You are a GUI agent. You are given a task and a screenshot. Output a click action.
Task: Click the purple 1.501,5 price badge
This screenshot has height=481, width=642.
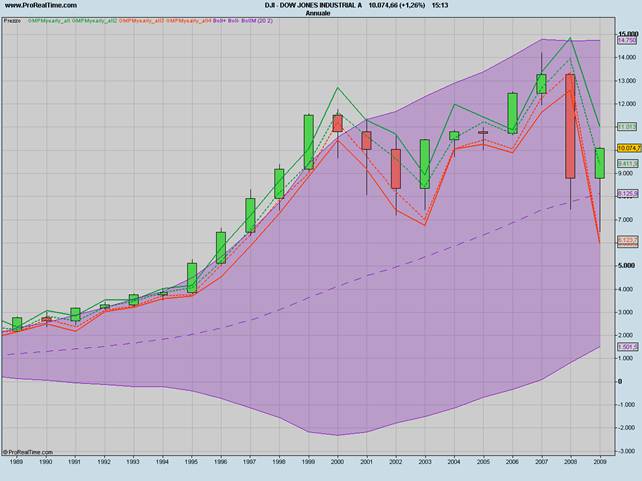click(628, 347)
